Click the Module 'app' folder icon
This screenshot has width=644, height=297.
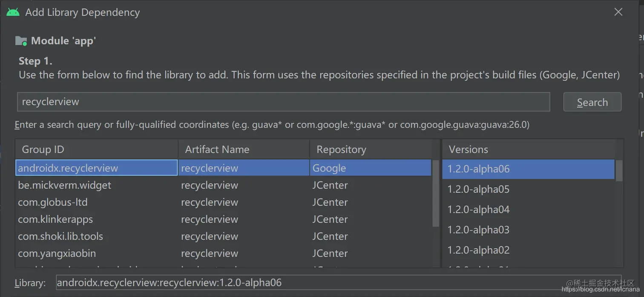tap(21, 41)
